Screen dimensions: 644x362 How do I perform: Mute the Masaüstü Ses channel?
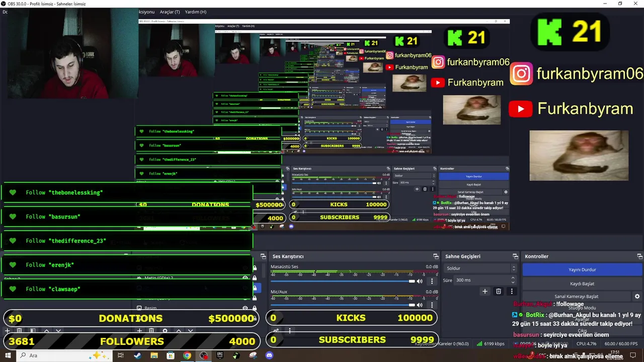click(421, 281)
